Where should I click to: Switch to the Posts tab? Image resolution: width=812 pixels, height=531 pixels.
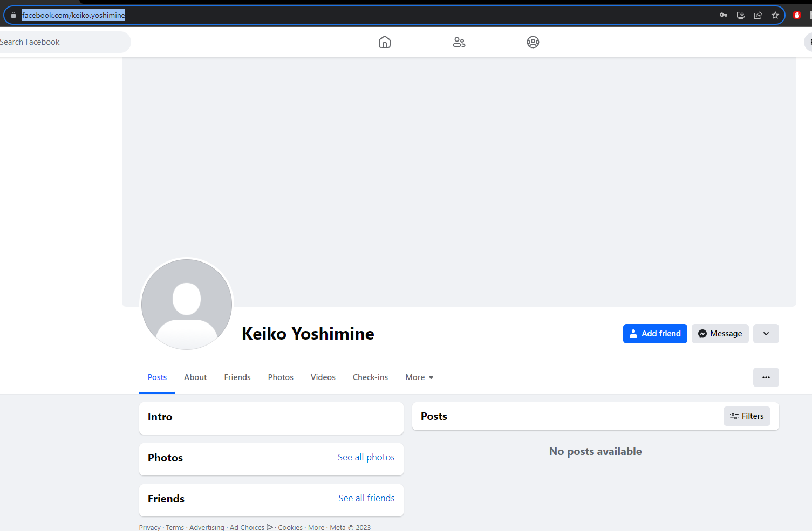click(157, 377)
